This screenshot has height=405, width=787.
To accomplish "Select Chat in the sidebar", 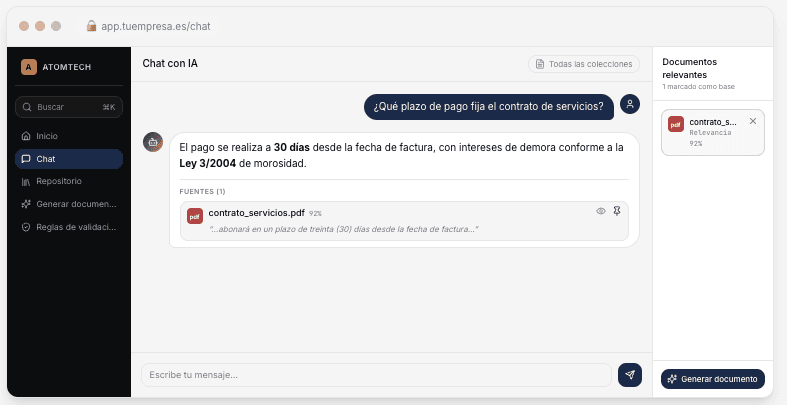I will [69, 159].
